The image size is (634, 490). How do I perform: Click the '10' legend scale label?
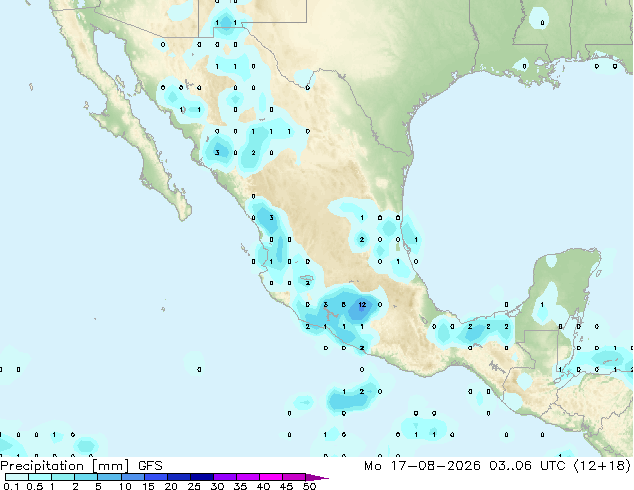pyautogui.click(x=125, y=486)
